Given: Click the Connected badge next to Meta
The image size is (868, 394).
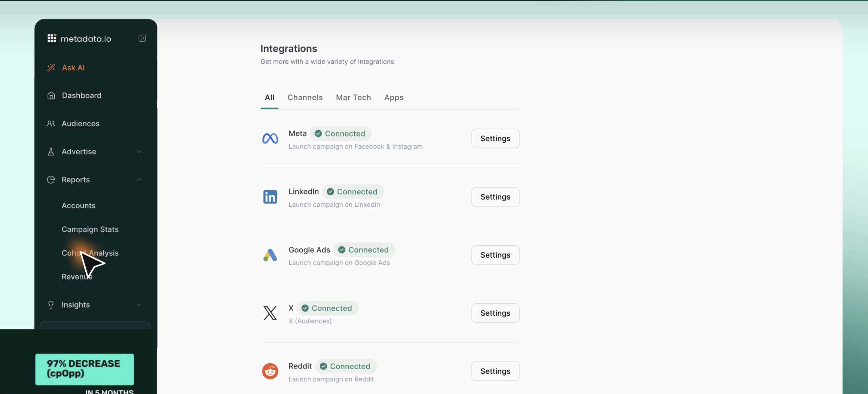Looking at the screenshot, I should (x=340, y=133).
